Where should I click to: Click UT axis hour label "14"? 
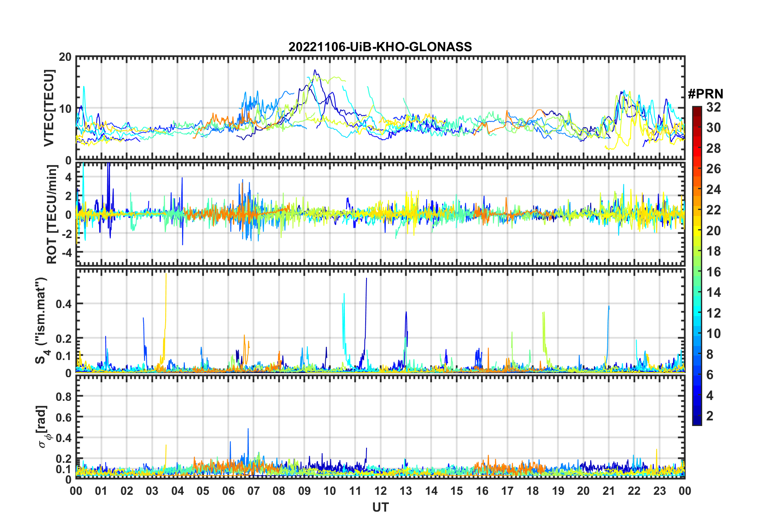coord(431,491)
